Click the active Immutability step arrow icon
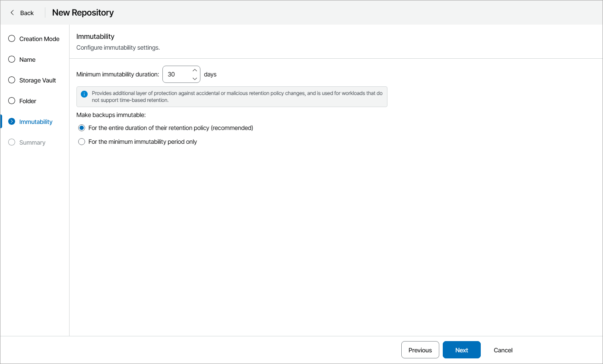603x364 pixels. (x=11, y=121)
